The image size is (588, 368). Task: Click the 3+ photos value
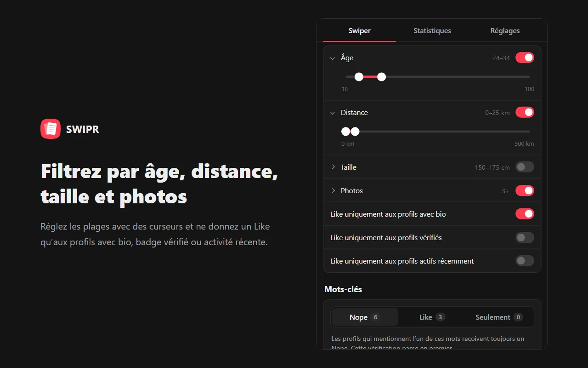tap(506, 191)
